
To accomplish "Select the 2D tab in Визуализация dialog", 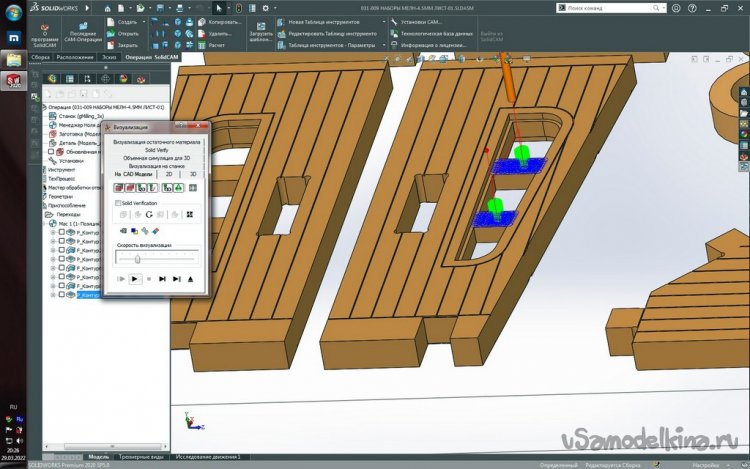I will pyautogui.click(x=169, y=173).
